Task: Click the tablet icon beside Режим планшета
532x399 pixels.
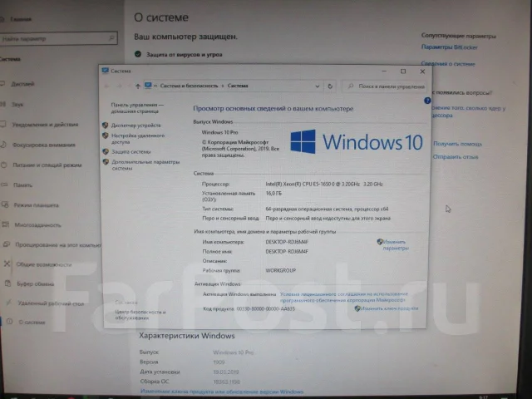Action: pos(5,204)
